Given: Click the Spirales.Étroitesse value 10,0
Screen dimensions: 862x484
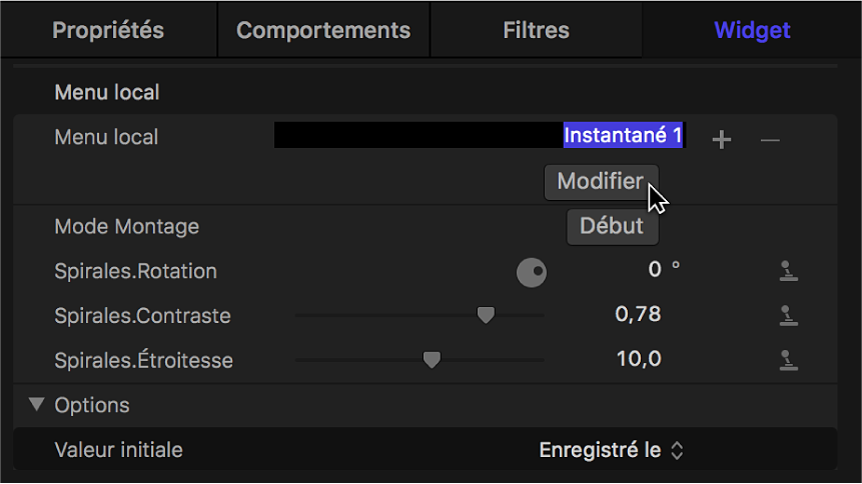Looking at the screenshot, I should (x=638, y=358).
